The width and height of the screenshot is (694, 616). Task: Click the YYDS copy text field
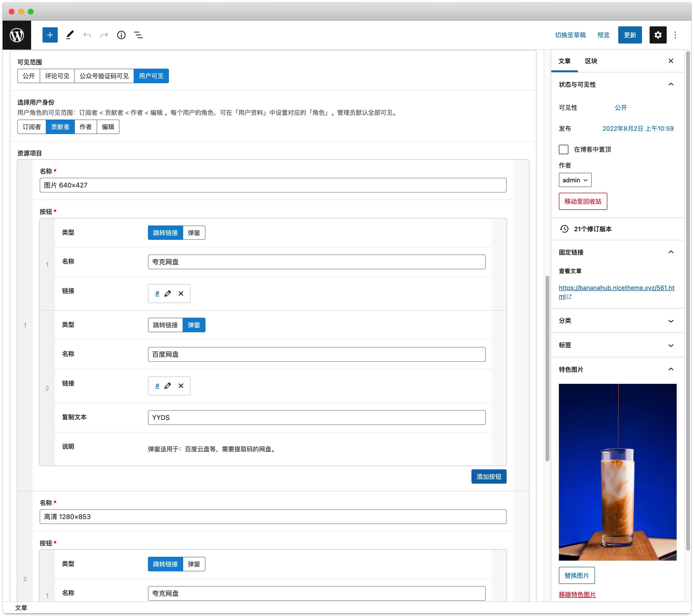click(316, 418)
